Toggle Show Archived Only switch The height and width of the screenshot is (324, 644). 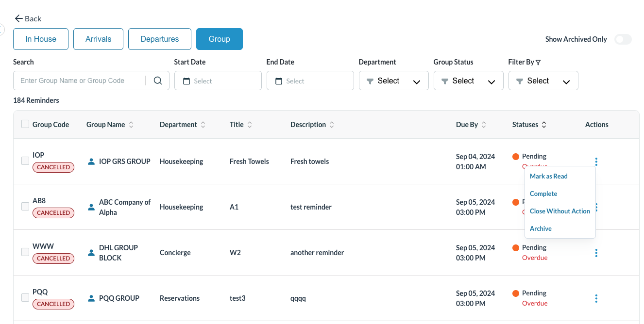coord(623,39)
